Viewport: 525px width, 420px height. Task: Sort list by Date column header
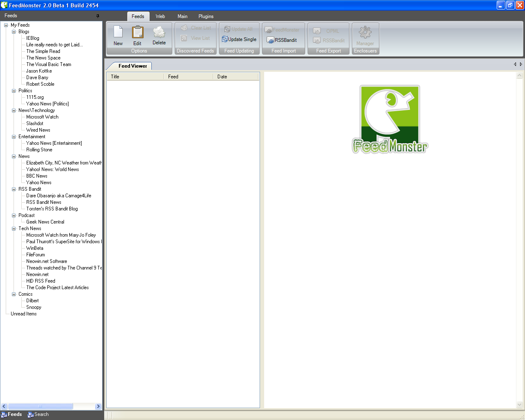tap(236, 77)
